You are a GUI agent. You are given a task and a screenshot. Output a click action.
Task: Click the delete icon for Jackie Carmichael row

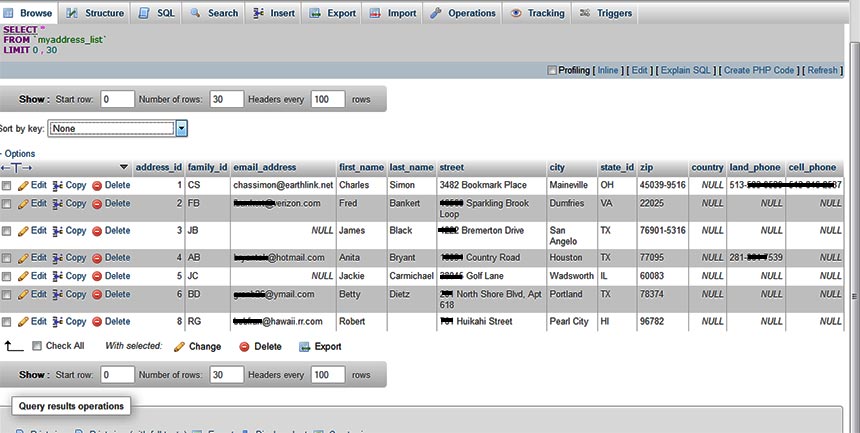pos(97,277)
